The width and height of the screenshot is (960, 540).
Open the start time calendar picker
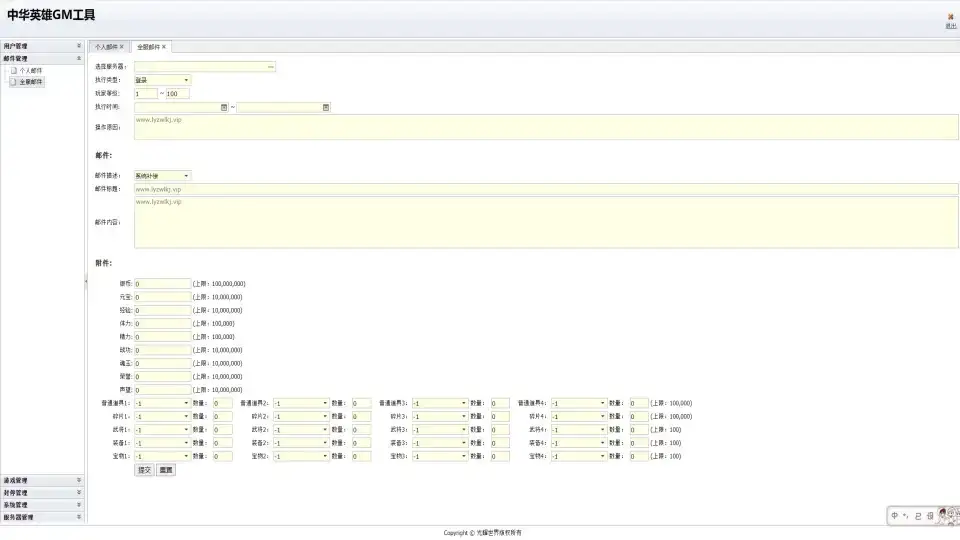click(224, 107)
